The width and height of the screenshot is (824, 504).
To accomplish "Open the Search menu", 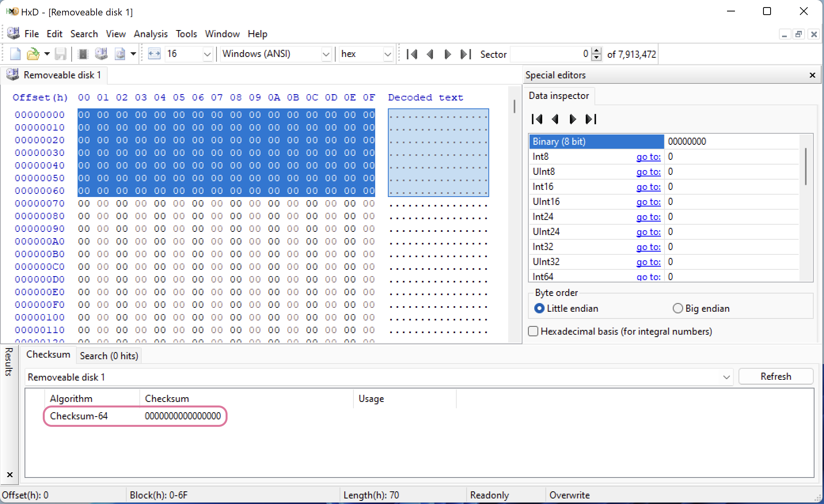I will coord(84,34).
